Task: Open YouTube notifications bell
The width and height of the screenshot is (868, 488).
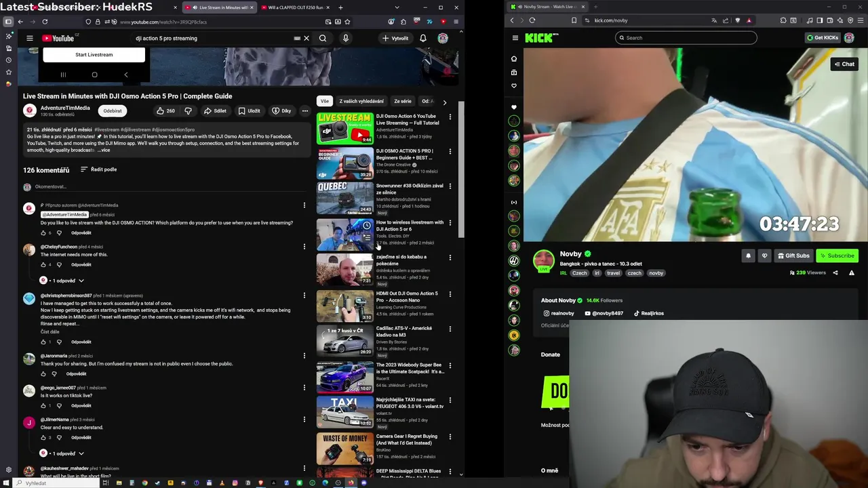Action: pos(423,38)
